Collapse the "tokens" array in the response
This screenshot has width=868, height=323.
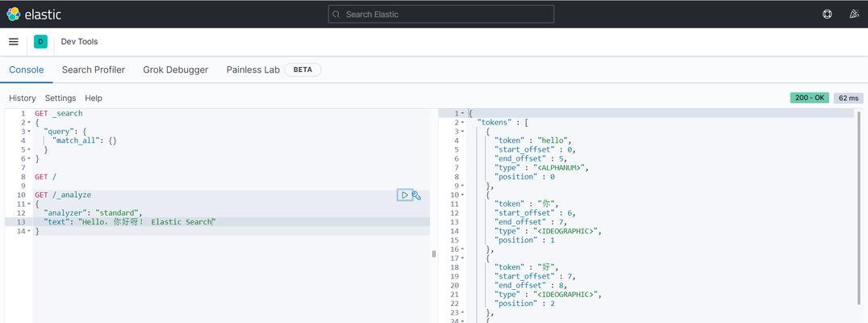[462, 123]
